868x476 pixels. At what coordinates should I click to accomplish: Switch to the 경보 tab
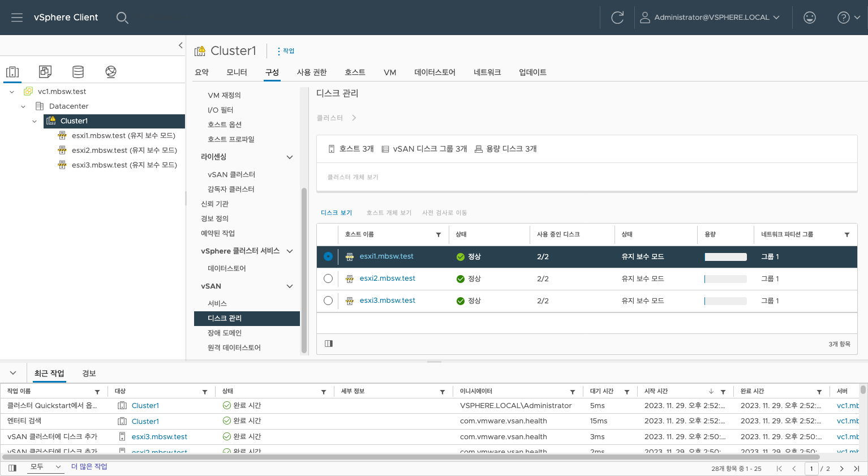(89, 374)
